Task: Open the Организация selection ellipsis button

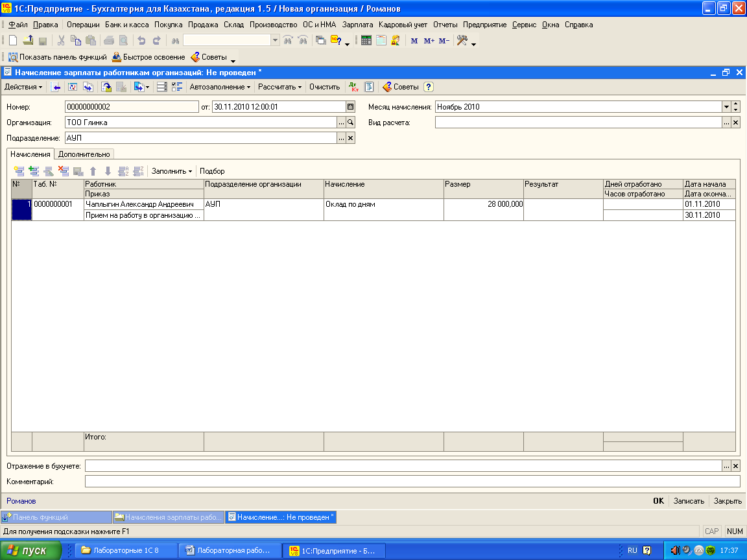Action: (341, 122)
